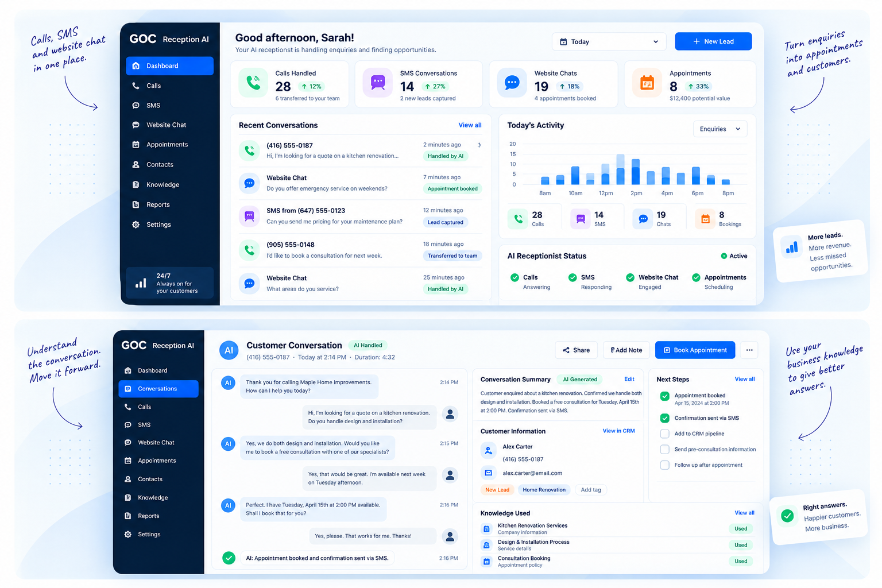This screenshot has height=588, width=882.
Task: Click the purple SMS icon for (647) 555-0123
Action: point(249,216)
